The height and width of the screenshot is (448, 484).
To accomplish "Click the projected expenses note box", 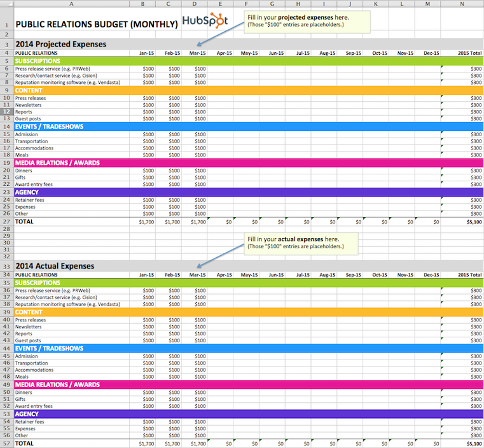I will (x=307, y=22).
